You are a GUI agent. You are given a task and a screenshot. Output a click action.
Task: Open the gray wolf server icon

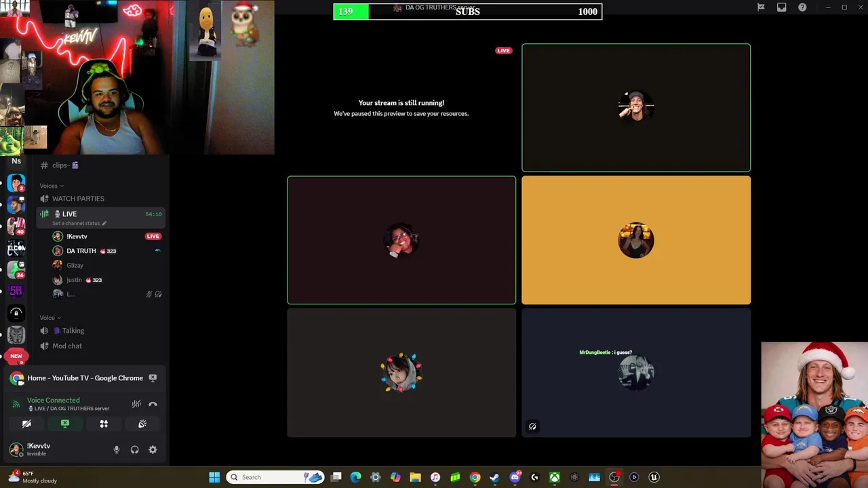click(16, 334)
